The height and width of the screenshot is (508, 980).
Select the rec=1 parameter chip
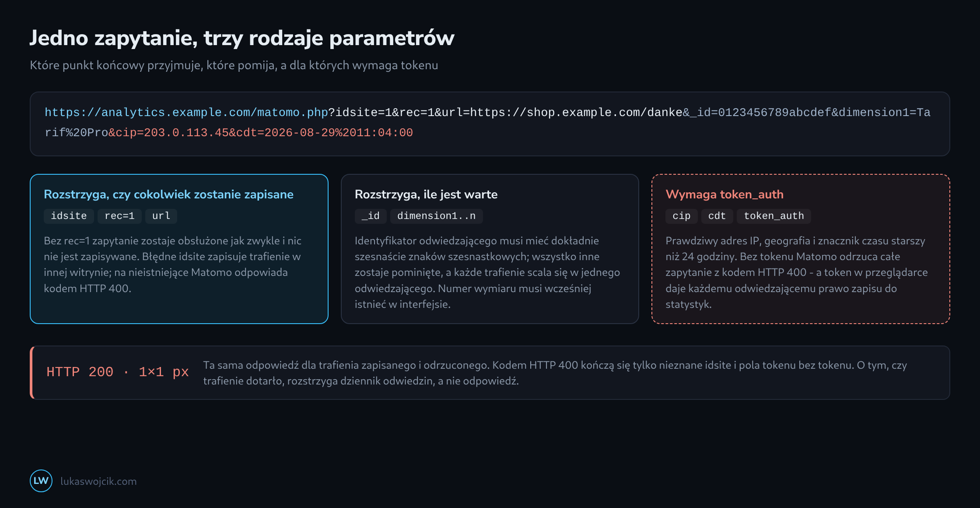[x=119, y=216]
